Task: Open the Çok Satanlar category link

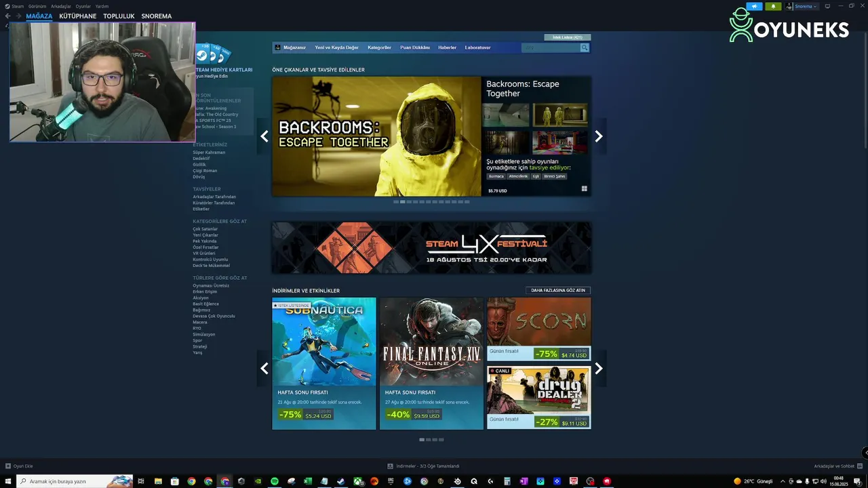Action: pos(205,229)
